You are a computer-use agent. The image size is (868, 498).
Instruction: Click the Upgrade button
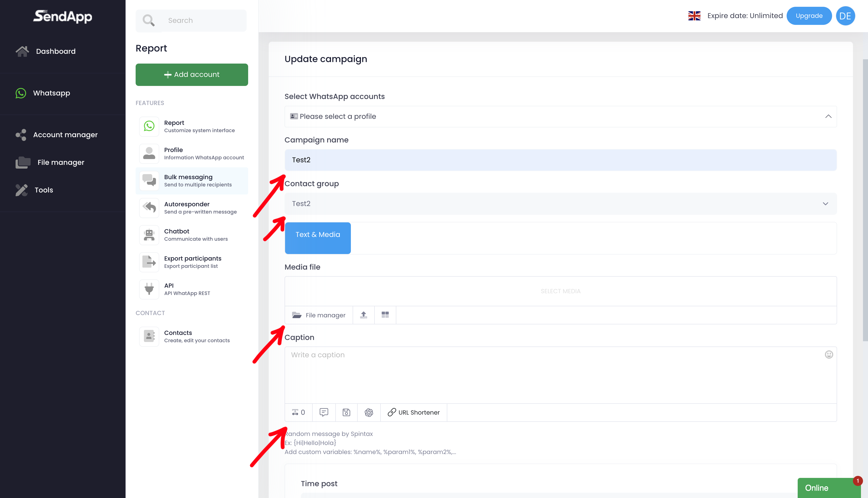pos(808,16)
